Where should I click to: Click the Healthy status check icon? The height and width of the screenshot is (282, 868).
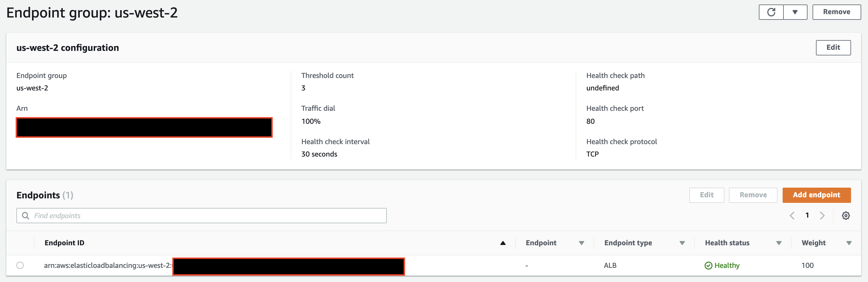(708, 266)
